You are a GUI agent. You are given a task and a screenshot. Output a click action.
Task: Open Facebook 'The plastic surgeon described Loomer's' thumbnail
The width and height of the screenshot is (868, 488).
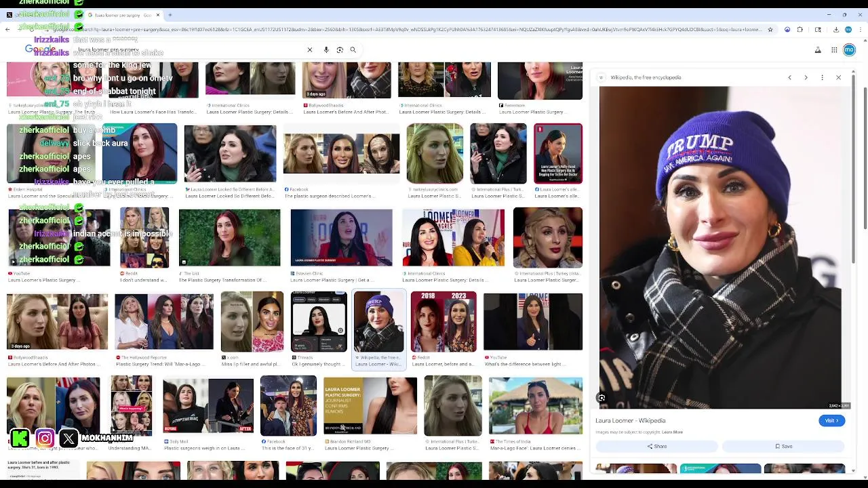341,154
